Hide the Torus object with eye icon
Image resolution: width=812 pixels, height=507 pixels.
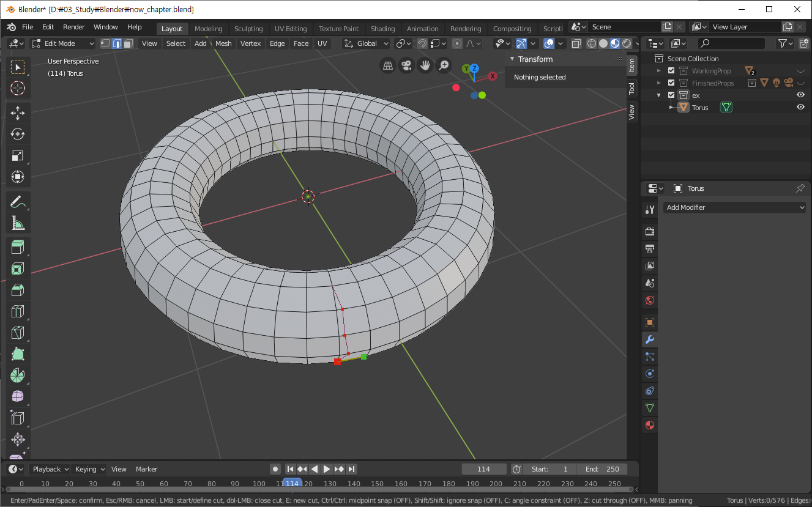(x=800, y=107)
